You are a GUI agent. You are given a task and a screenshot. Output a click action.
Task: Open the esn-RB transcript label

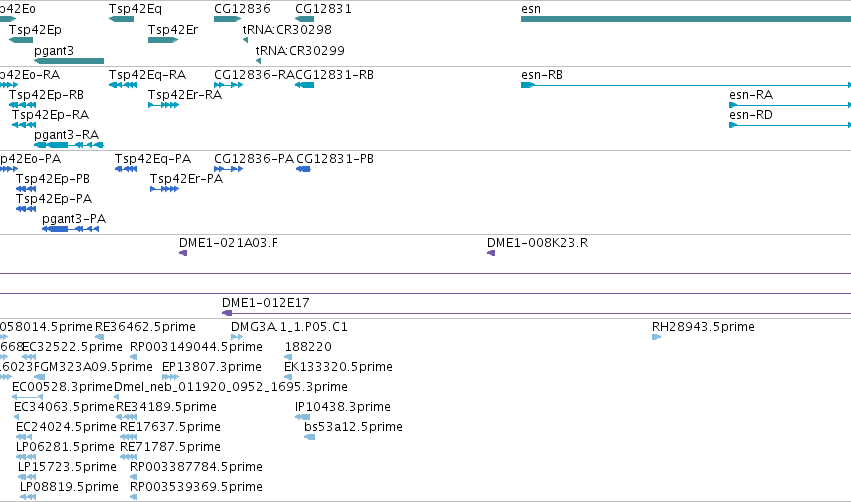click(542, 74)
